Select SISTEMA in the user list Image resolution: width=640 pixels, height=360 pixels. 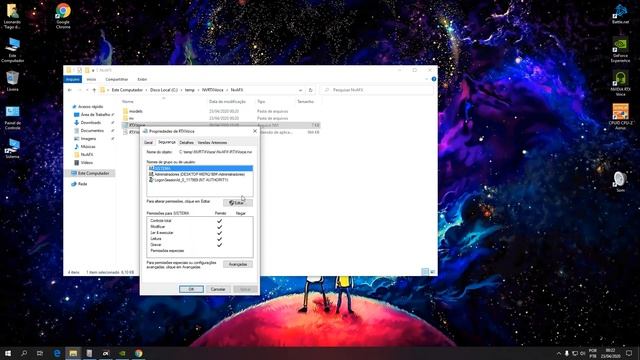point(200,168)
